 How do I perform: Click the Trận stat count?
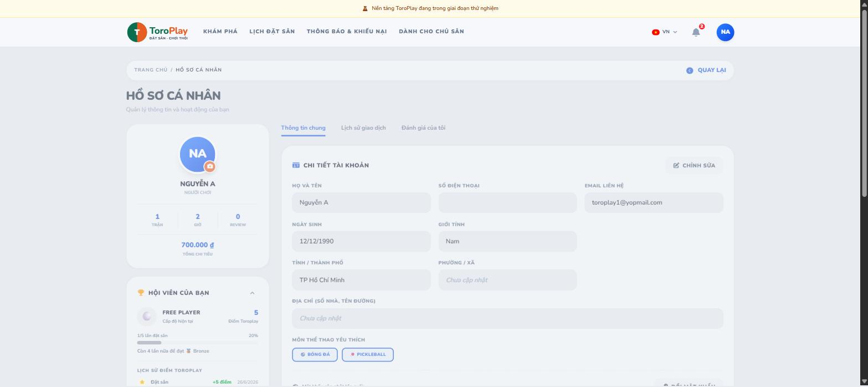[157, 217]
